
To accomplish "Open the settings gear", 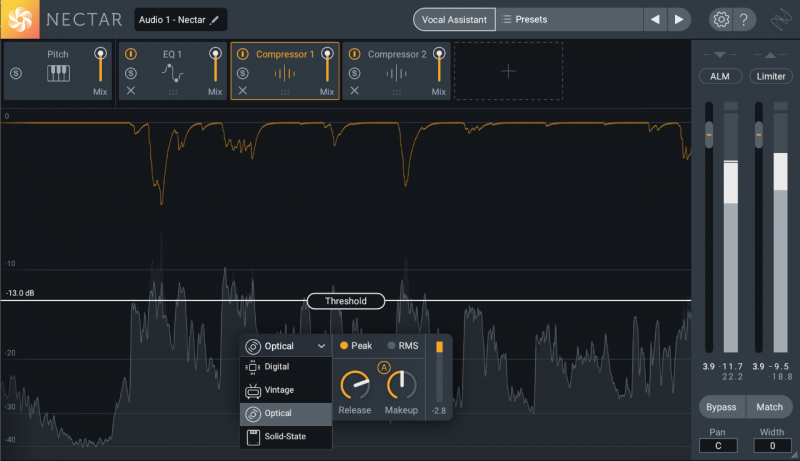I will (721, 19).
